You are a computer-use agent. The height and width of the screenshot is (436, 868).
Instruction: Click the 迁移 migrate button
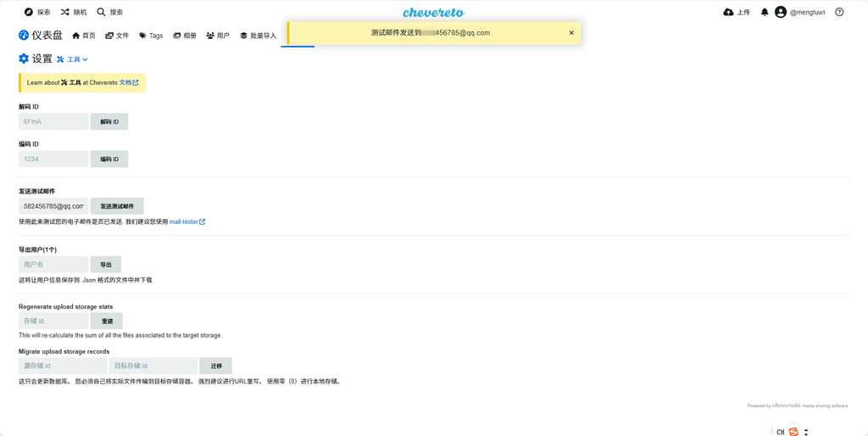pyautogui.click(x=216, y=366)
